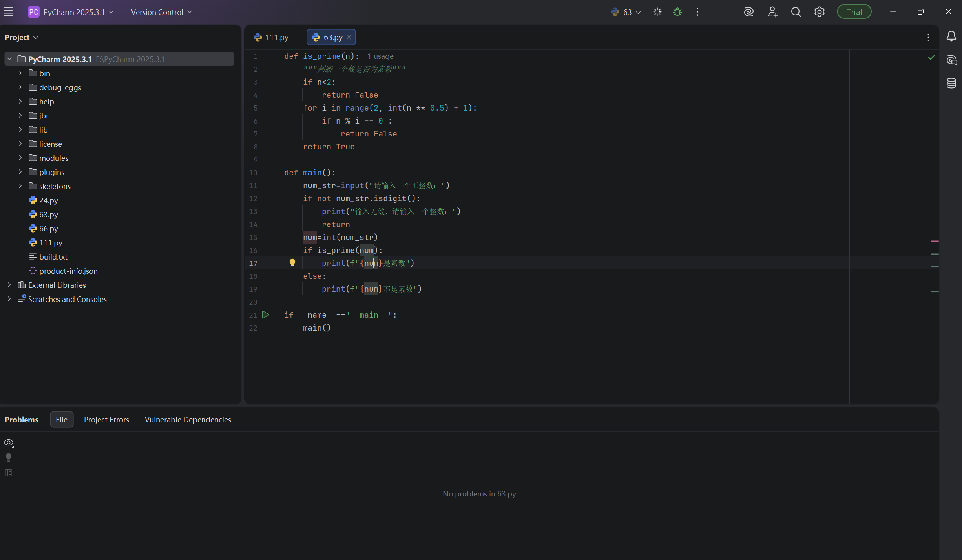Toggle the lightbulb quick-fix icon in Problems
Image resolution: width=962 pixels, height=560 pixels.
tap(9, 457)
